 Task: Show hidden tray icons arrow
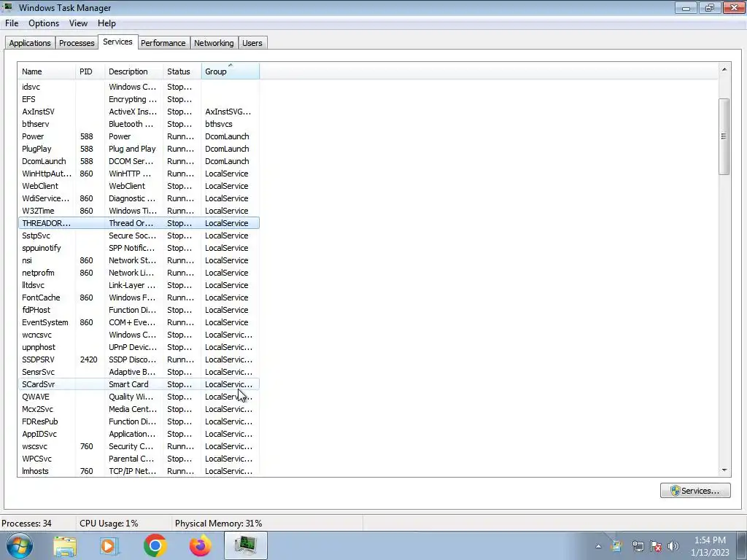tap(598, 546)
